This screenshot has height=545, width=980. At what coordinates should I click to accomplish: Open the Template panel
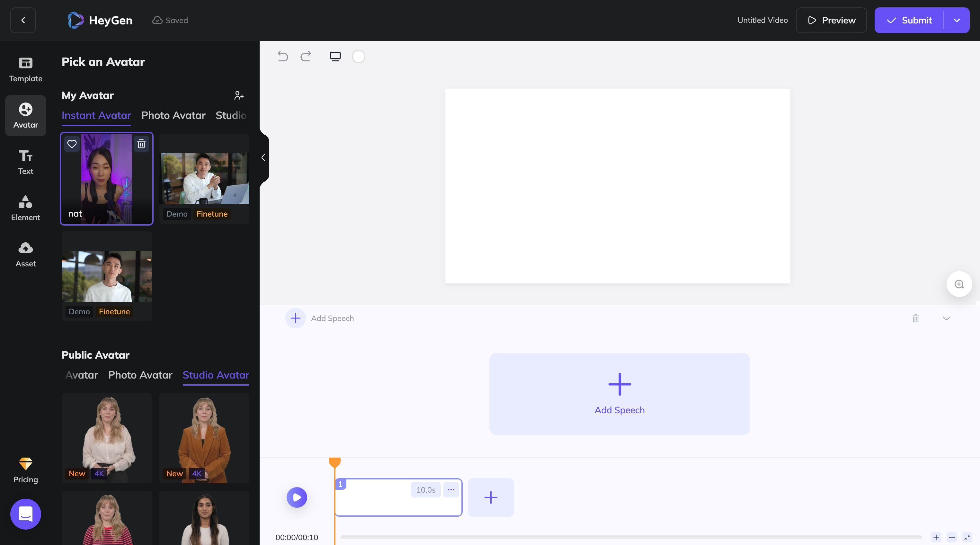pos(25,70)
